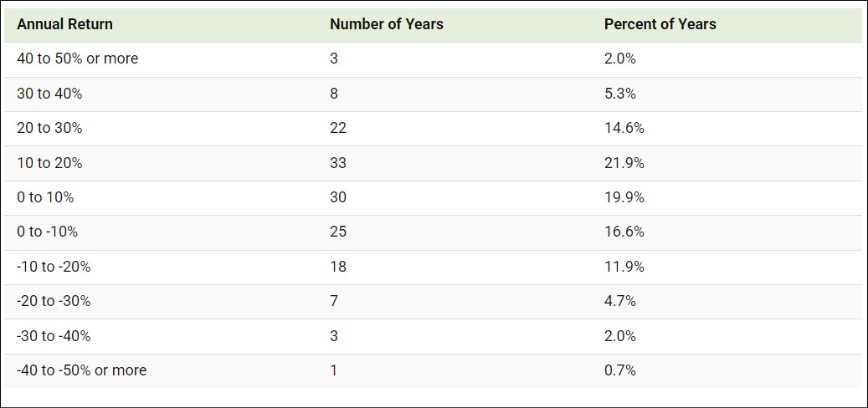This screenshot has width=868, height=408.
Task: Select the "40 to 50% or more" cell
Action: pos(77,59)
